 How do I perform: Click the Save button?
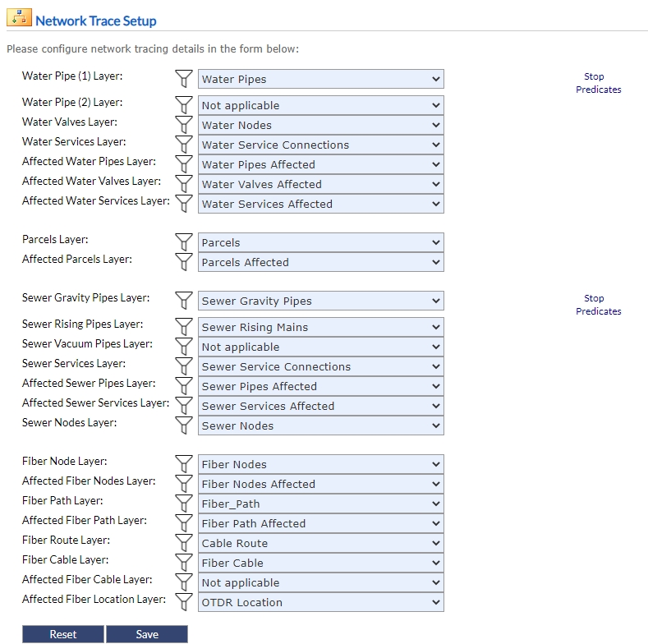tap(147, 634)
